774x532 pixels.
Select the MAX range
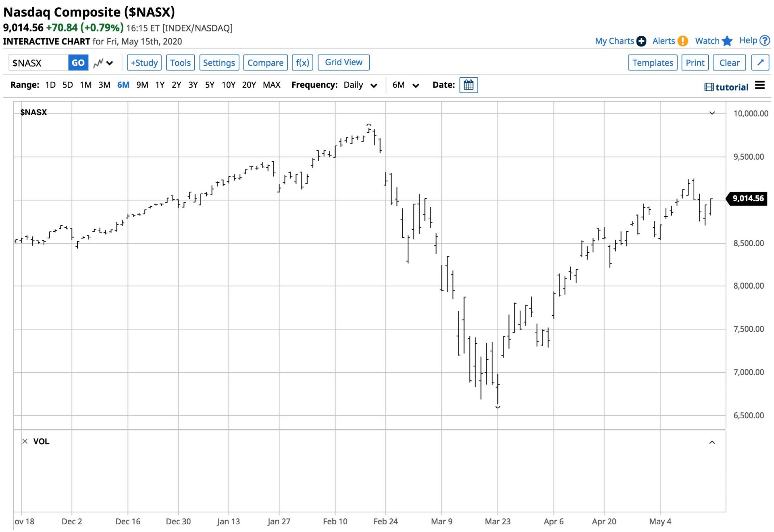point(272,85)
